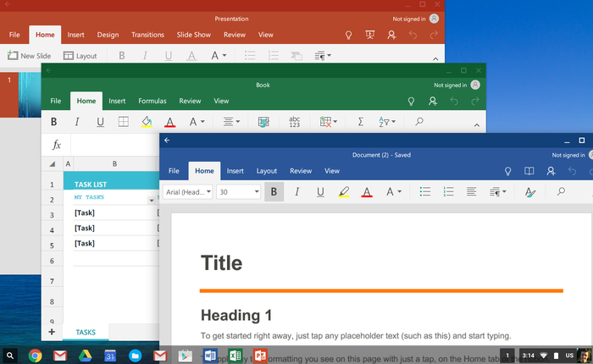
Task: Open Google Drive from the shelf
Action: [x=85, y=356]
